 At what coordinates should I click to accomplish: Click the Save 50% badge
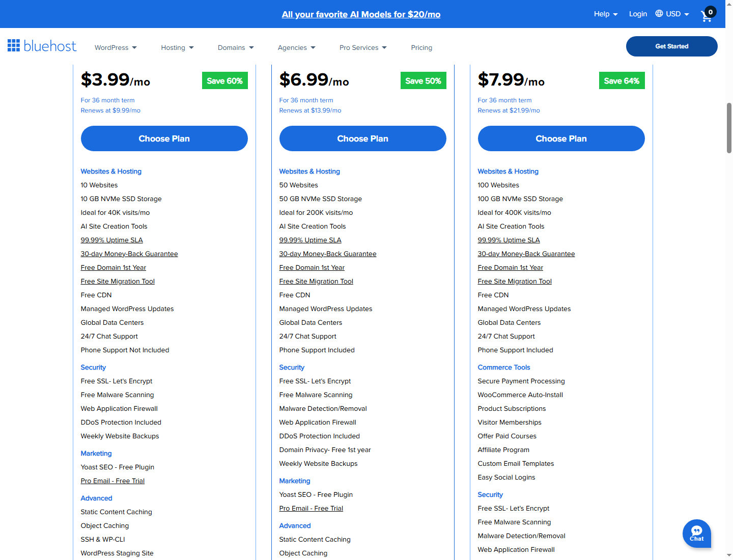[x=423, y=80]
